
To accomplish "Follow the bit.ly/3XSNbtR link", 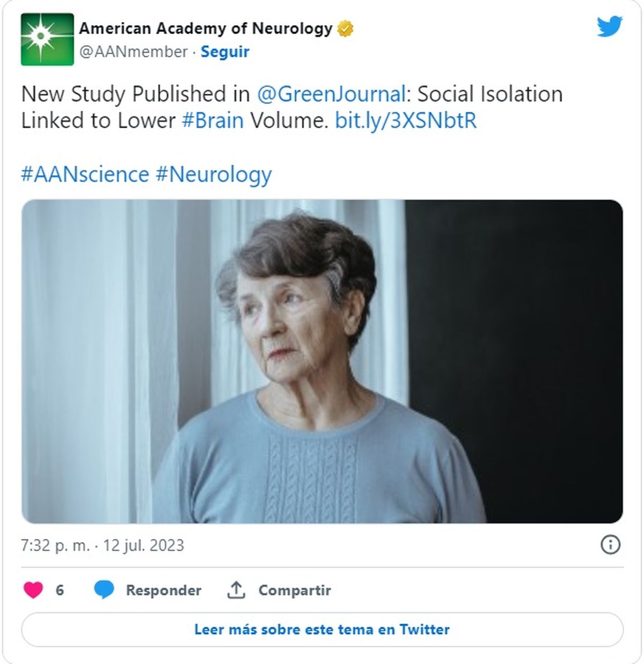I will [x=406, y=120].
